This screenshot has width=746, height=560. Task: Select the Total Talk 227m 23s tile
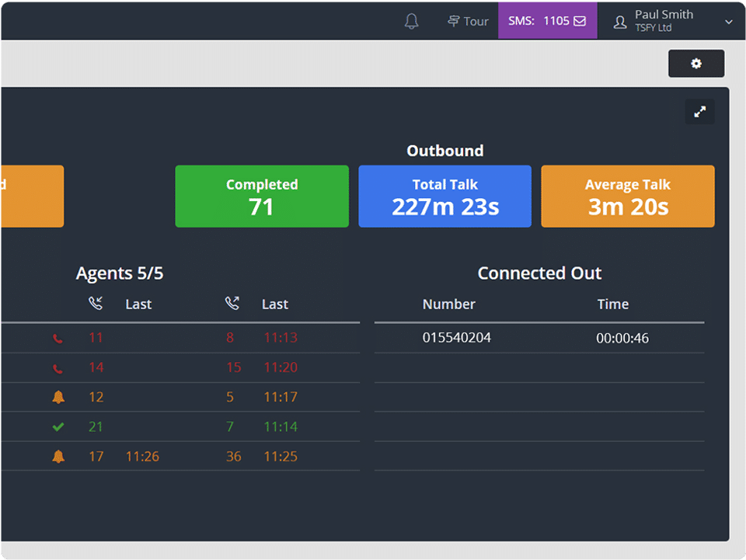[x=444, y=196]
